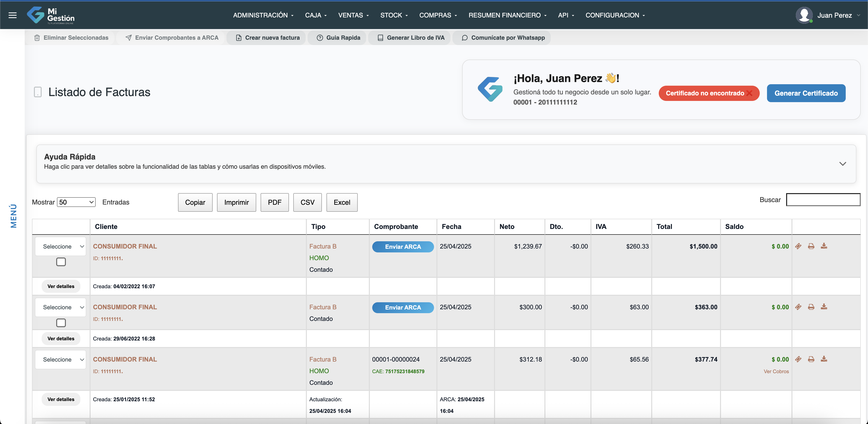This screenshot has height=424, width=868.
Task: Toggle the checkbox beside Listado de Facturas
Action: 38,92
